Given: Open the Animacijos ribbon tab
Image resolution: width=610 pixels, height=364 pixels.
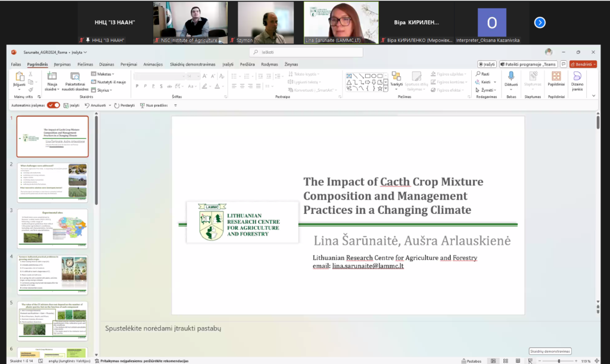Looking at the screenshot, I should tap(152, 64).
